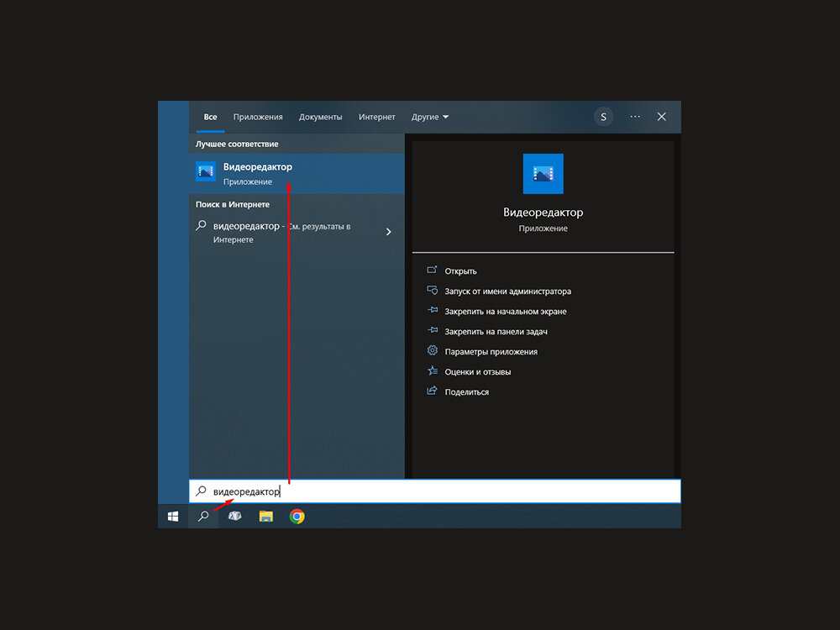Image resolution: width=840 pixels, height=630 pixels.
Task: Expand the Другие dropdown
Action: (x=429, y=117)
